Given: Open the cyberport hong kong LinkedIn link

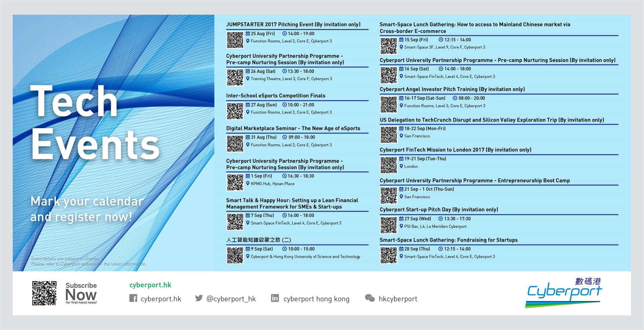Looking at the screenshot, I should click(x=316, y=299).
